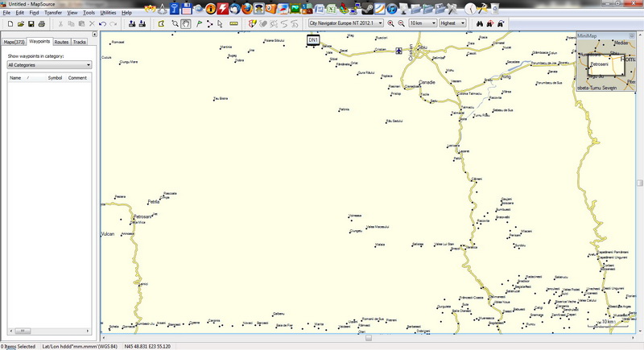Sort waypoints by Name column header

point(15,78)
